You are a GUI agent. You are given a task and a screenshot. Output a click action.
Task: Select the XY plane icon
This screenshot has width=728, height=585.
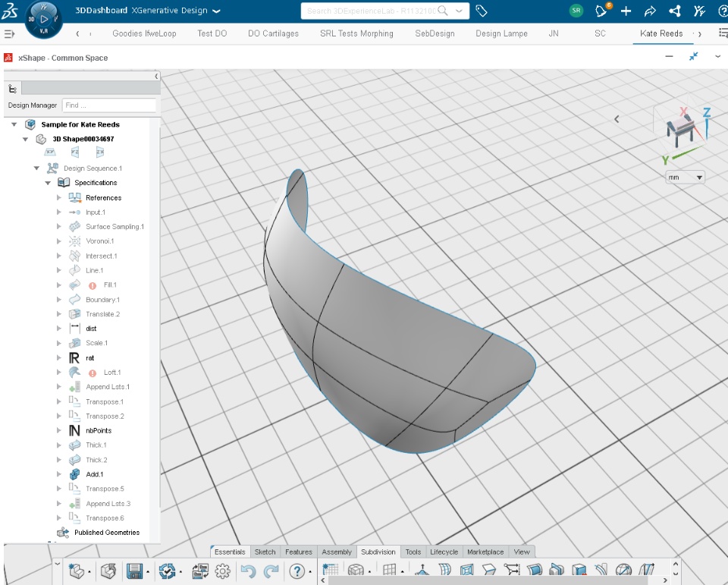[x=51, y=153]
